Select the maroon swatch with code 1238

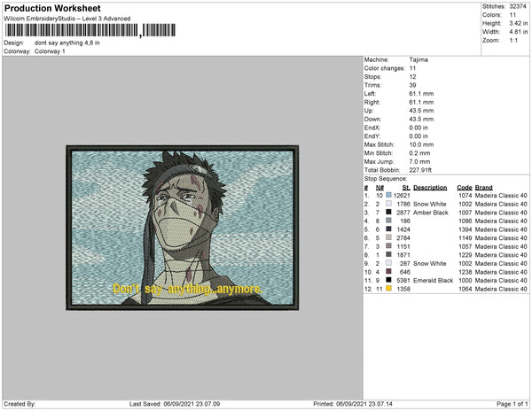pyautogui.click(x=388, y=271)
